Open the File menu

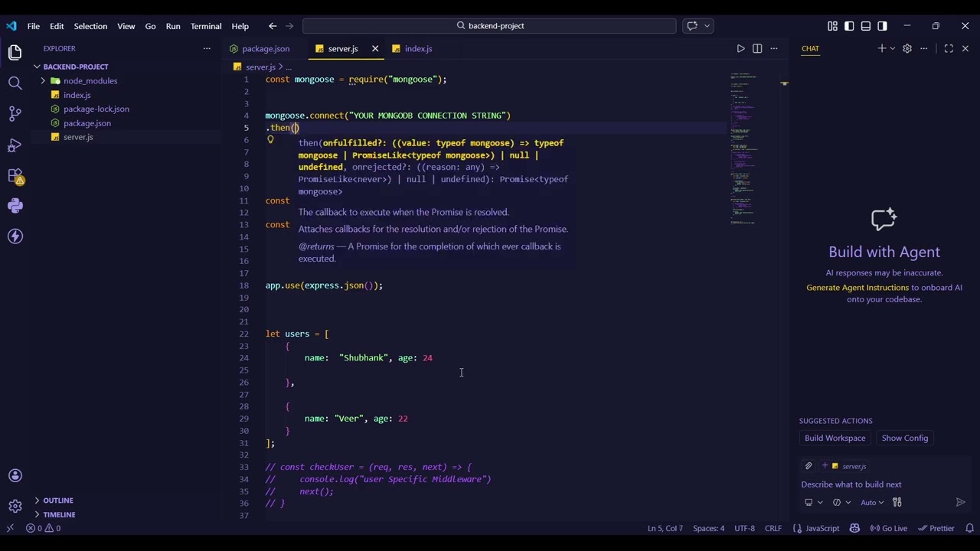coord(34,26)
